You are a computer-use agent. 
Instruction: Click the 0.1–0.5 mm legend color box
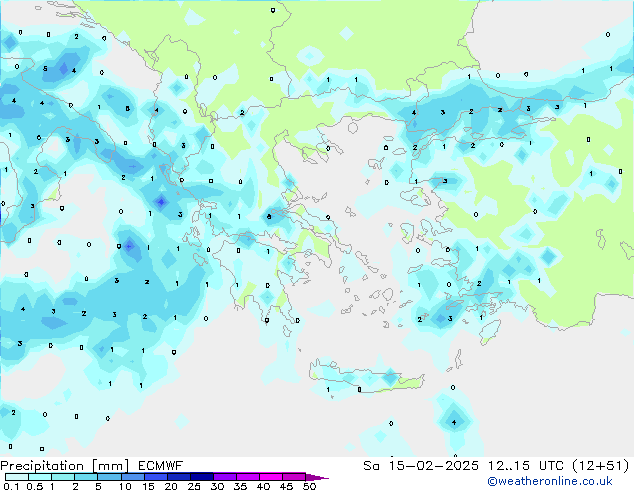click(17, 477)
